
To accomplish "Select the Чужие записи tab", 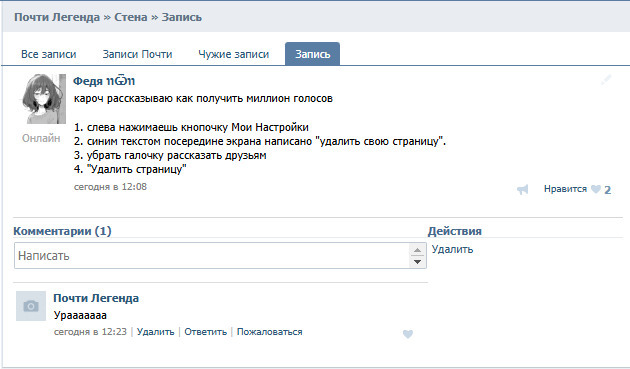I will (x=233, y=54).
